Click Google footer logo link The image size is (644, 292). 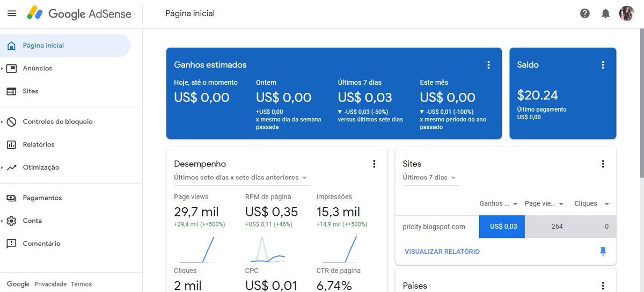(x=18, y=284)
